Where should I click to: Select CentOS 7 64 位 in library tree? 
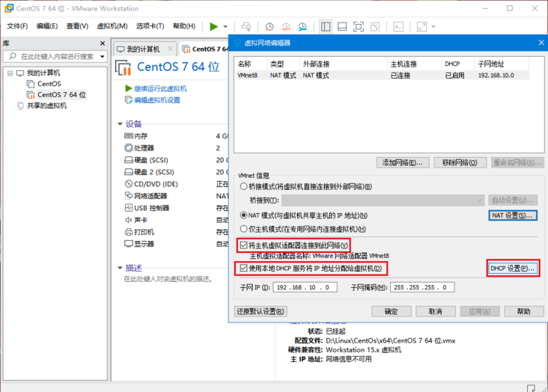point(61,95)
